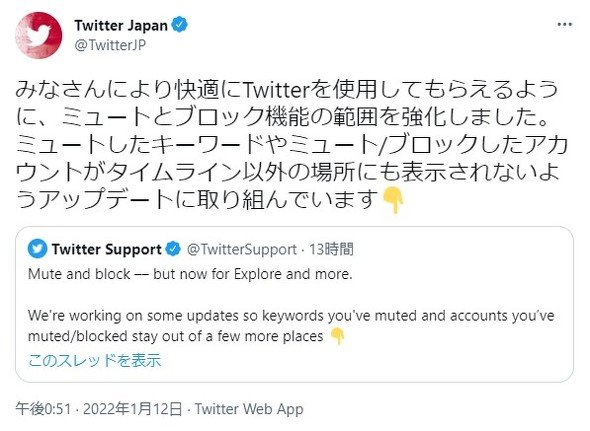590x431 pixels.
Task: Click Twitter Support verified checkmark badge
Action: pos(173,249)
